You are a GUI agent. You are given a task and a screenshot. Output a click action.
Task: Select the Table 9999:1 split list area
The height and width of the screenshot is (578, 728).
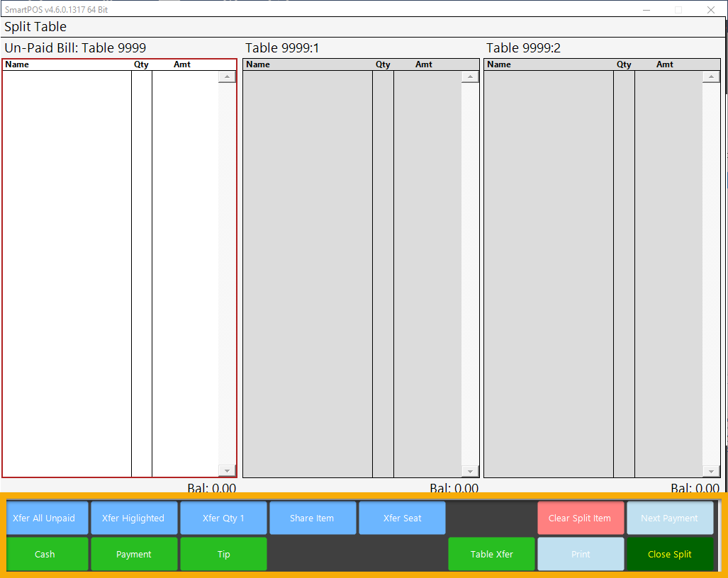[352, 273]
